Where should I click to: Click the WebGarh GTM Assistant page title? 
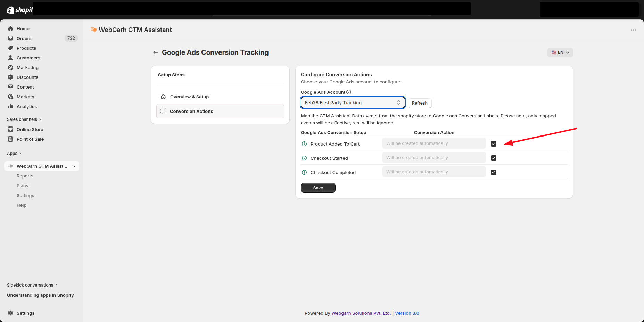pyautogui.click(x=135, y=30)
